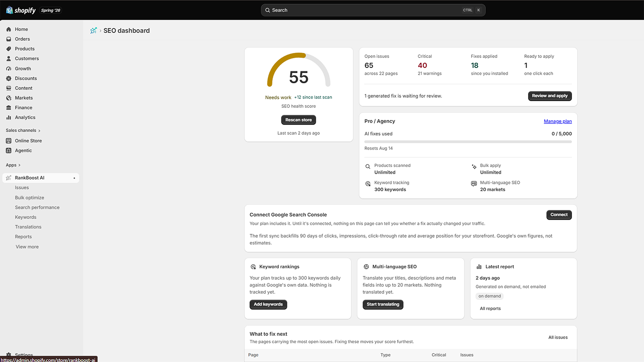The height and width of the screenshot is (362, 644).
Task: Click the Resets Aug 14 text
Action: (378, 148)
